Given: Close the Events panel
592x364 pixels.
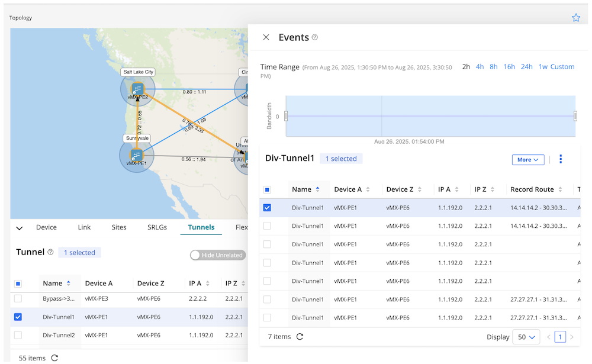Looking at the screenshot, I should 266,37.
